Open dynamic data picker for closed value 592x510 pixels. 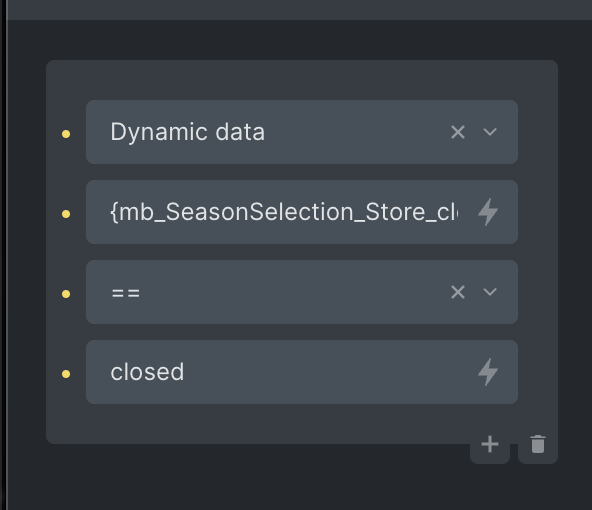point(488,372)
